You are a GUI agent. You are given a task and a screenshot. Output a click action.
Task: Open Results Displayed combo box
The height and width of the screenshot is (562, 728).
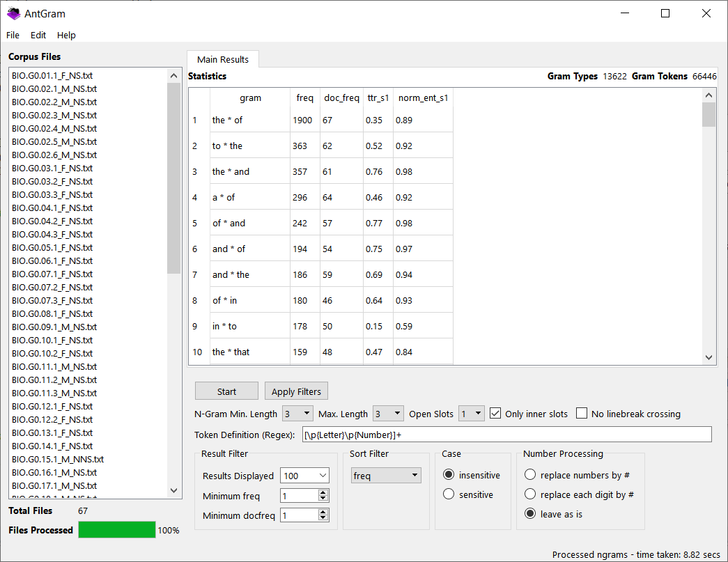(304, 476)
